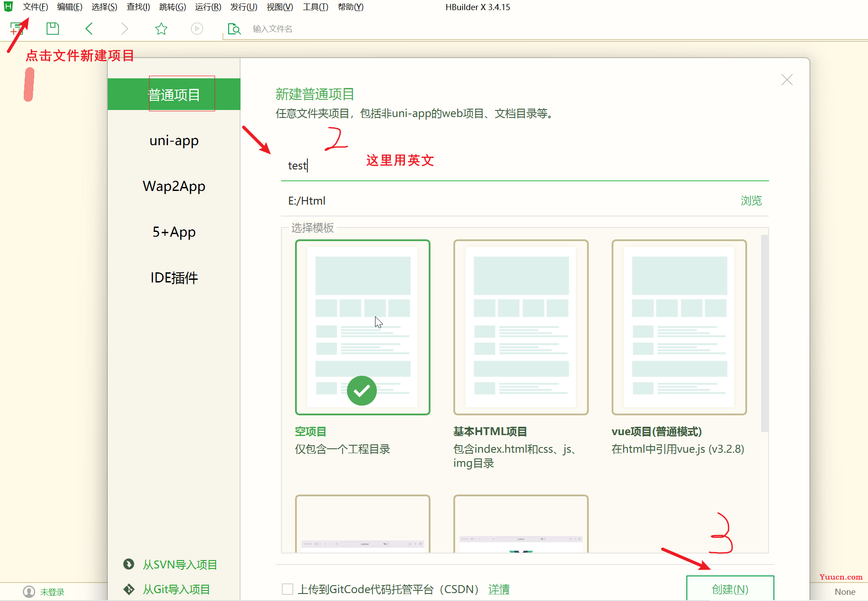The height and width of the screenshot is (601, 868).
Task: Click the 创建(N) button
Action: tap(730, 588)
